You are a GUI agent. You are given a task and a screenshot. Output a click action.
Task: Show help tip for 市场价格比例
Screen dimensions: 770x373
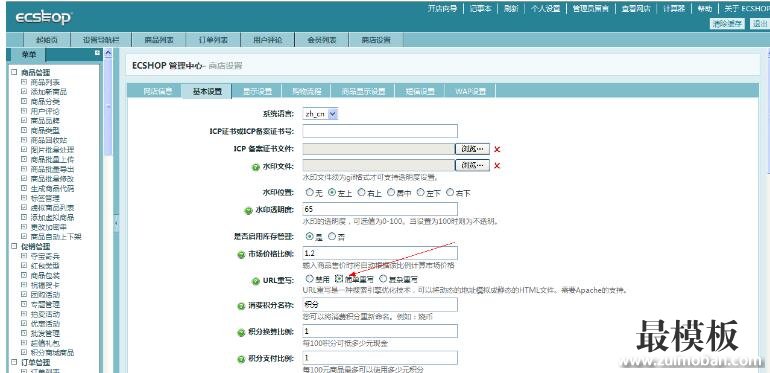click(x=241, y=255)
